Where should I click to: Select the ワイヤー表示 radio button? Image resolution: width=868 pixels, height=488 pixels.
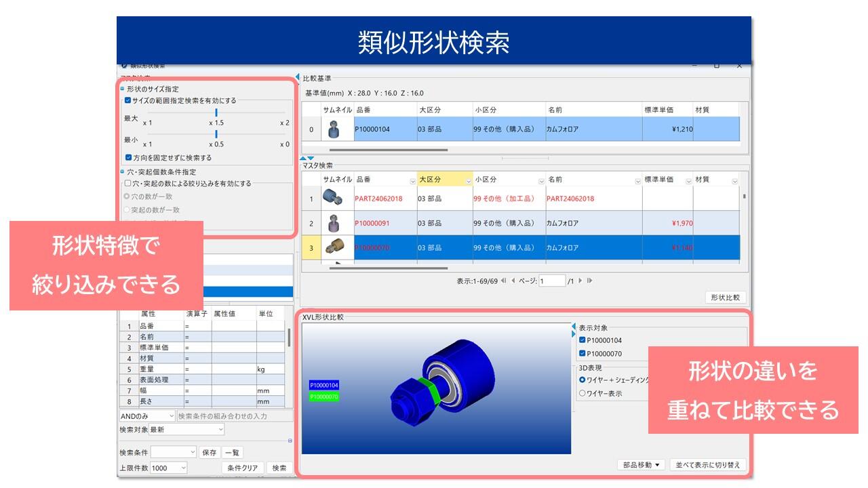coord(582,393)
